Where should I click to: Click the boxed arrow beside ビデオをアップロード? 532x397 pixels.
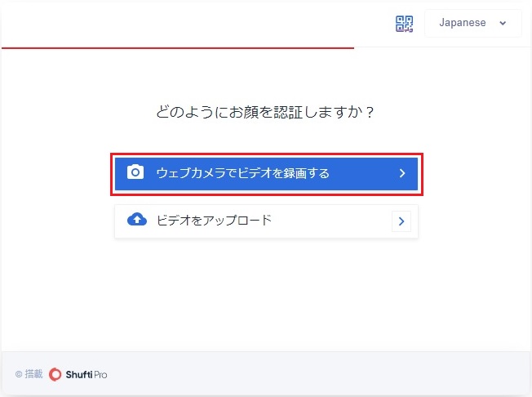coord(401,221)
